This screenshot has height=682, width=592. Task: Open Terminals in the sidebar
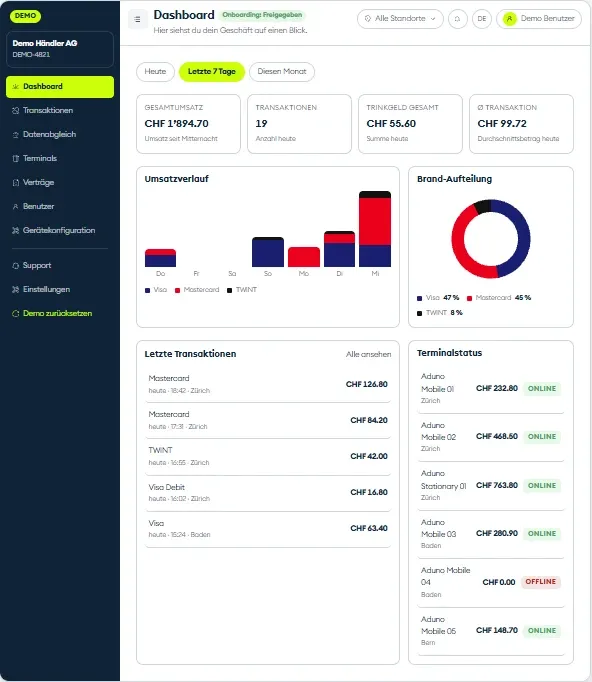point(60,158)
